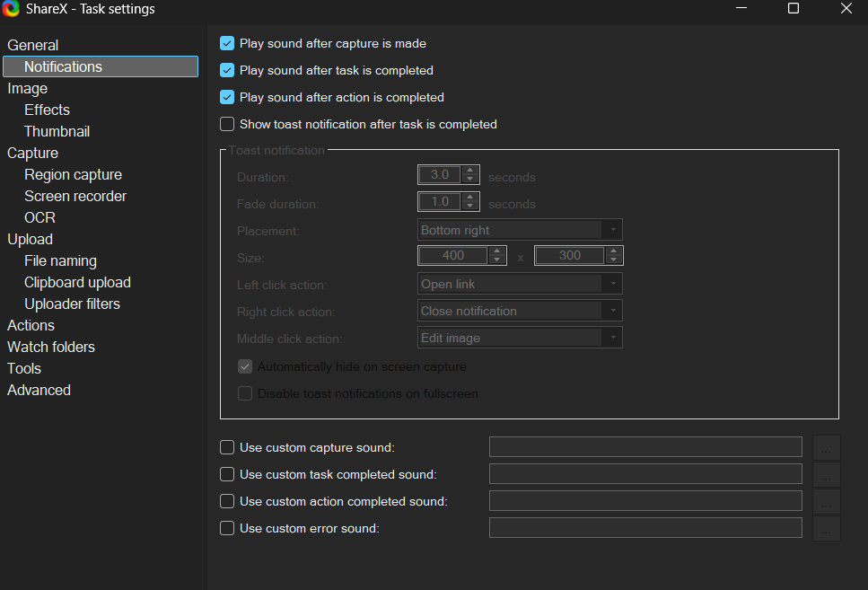868x590 pixels.
Task: Open the General settings section
Action: point(32,45)
